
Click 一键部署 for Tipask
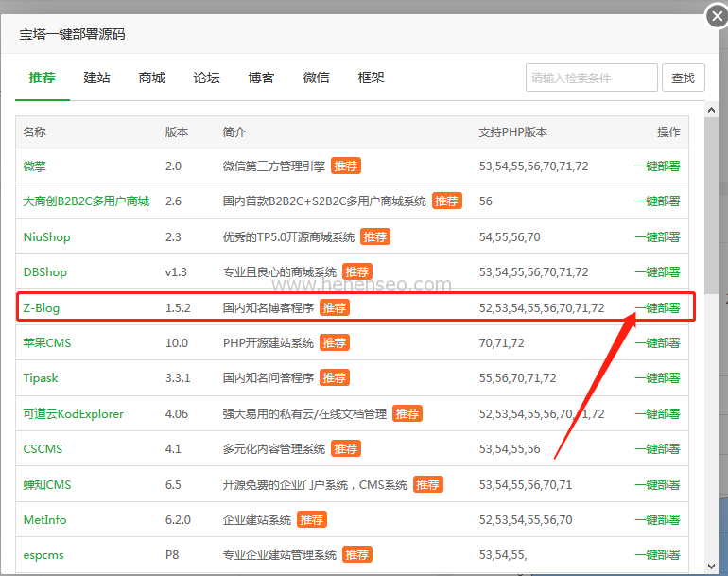[x=657, y=377]
